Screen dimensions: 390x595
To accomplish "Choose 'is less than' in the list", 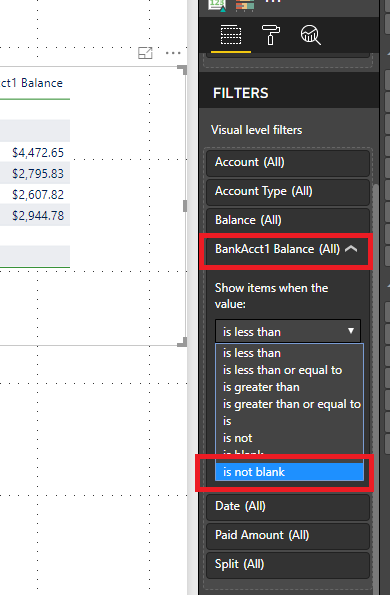I will tap(289, 353).
